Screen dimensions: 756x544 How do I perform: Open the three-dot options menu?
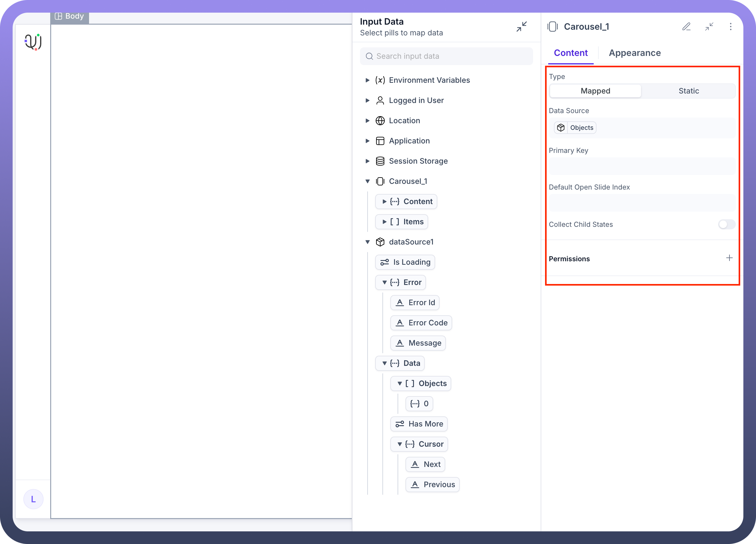[730, 27]
